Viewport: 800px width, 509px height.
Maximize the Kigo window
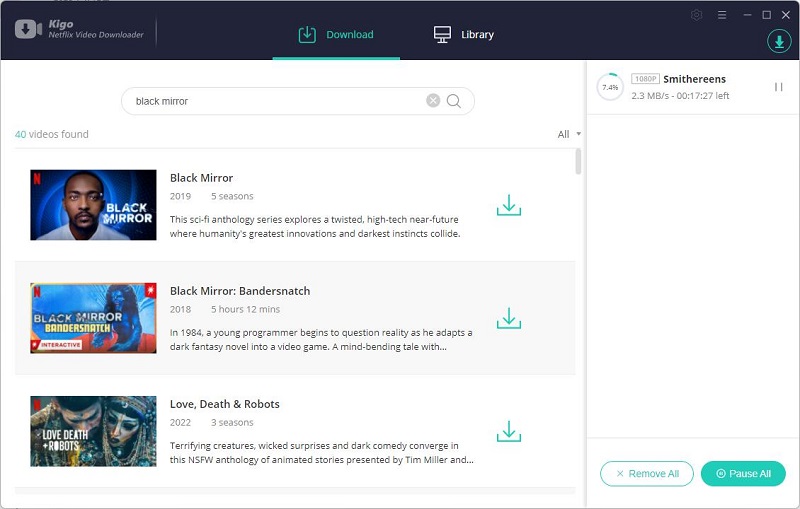point(766,15)
